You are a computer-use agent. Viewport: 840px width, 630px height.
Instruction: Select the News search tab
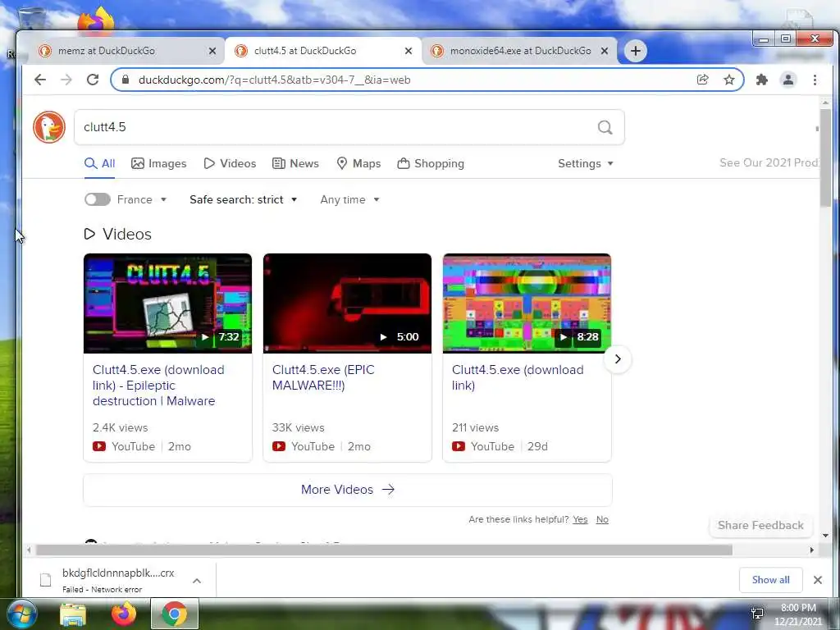click(x=295, y=163)
